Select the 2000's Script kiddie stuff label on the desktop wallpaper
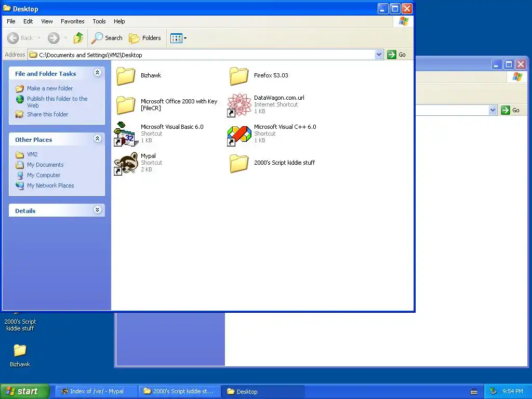The image size is (532, 399). [x=20, y=325]
